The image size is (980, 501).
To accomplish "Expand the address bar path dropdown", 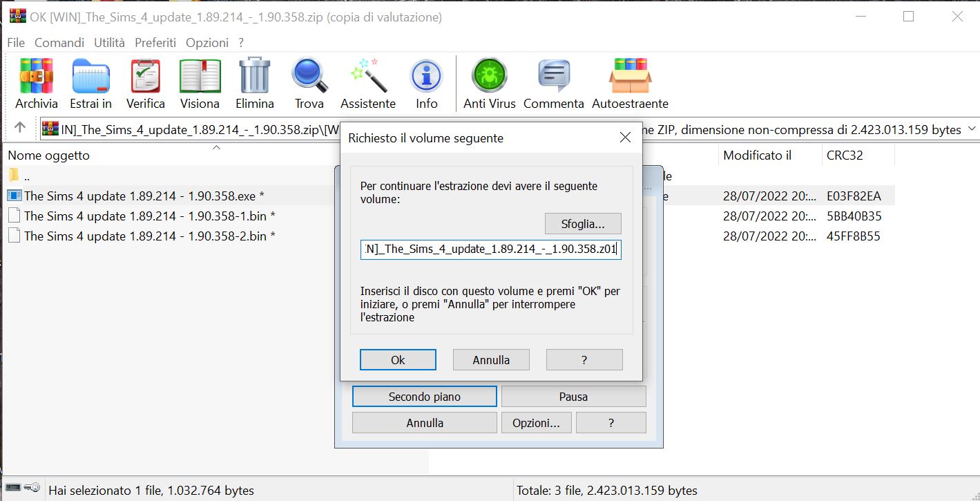I will pos(972,129).
